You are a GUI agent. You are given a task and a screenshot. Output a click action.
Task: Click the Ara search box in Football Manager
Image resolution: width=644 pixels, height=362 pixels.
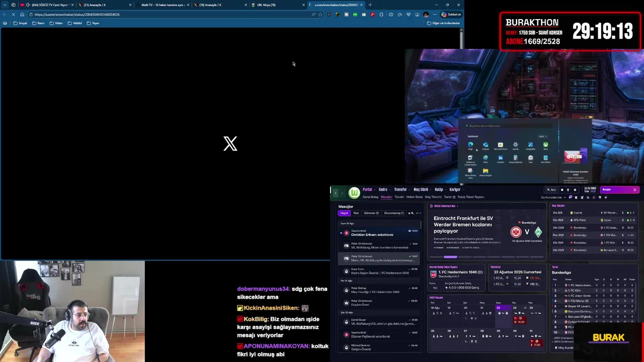point(552,190)
